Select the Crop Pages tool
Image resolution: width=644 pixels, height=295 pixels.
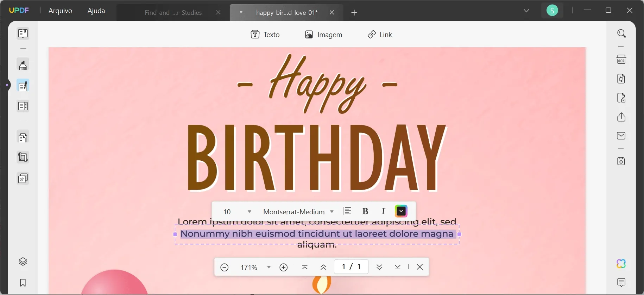(x=23, y=157)
